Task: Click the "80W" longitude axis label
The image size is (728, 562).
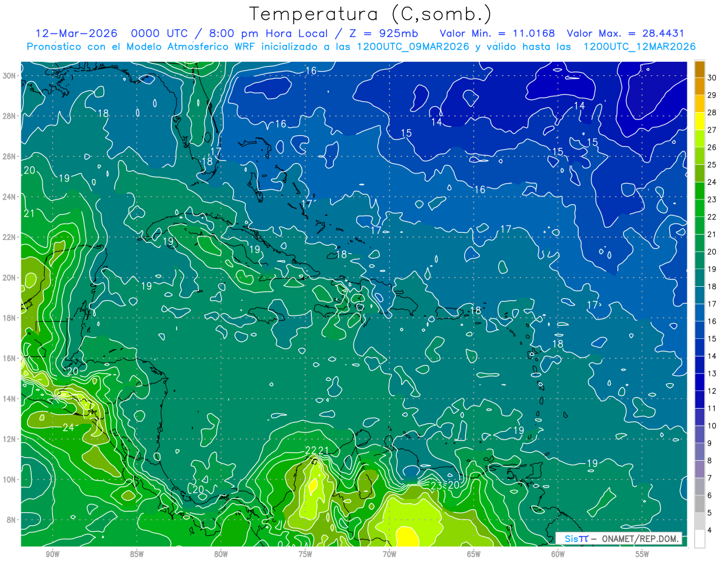Action: (221, 554)
